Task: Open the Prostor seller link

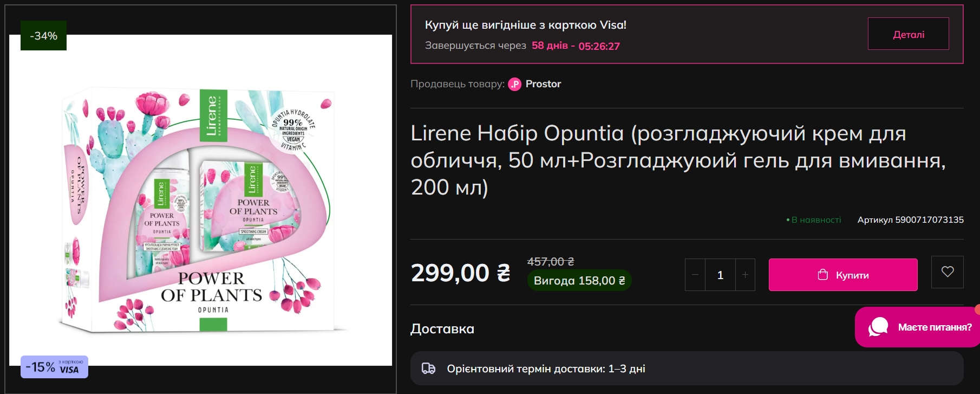Action: [543, 84]
